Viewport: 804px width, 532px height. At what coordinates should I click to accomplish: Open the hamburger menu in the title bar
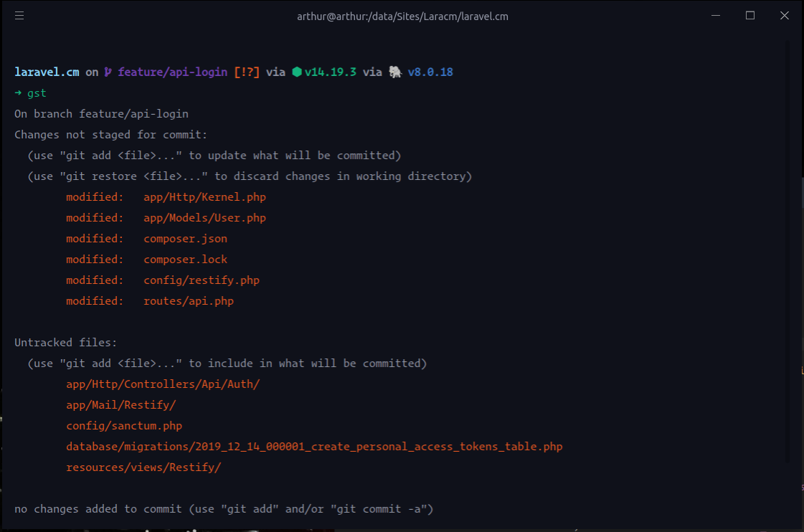point(19,15)
